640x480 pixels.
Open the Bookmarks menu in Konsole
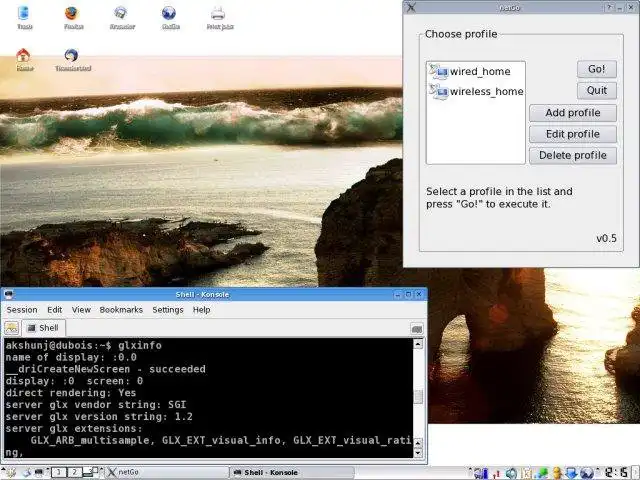(x=121, y=310)
